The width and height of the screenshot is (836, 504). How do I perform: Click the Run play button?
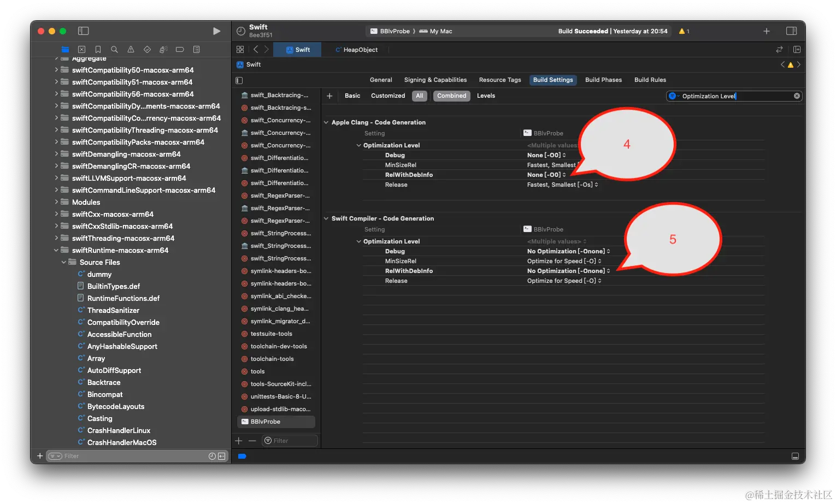click(216, 31)
